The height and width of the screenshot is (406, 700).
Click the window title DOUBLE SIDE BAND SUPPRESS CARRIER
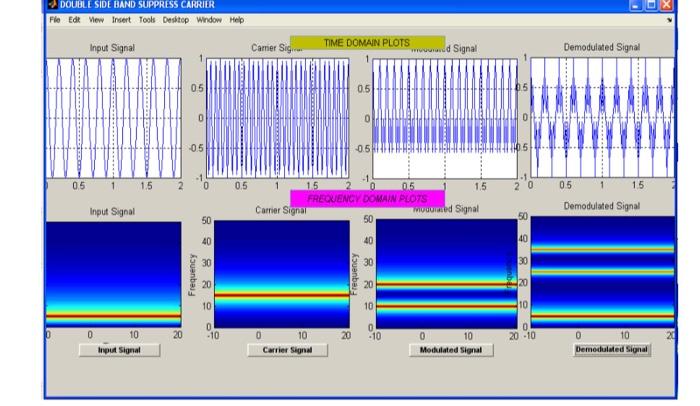point(137,4)
